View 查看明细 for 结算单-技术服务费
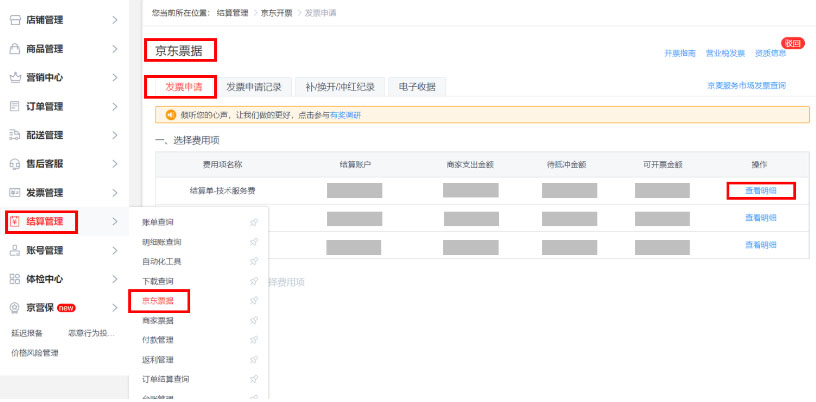The height and width of the screenshot is (402, 816). [x=761, y=191]
